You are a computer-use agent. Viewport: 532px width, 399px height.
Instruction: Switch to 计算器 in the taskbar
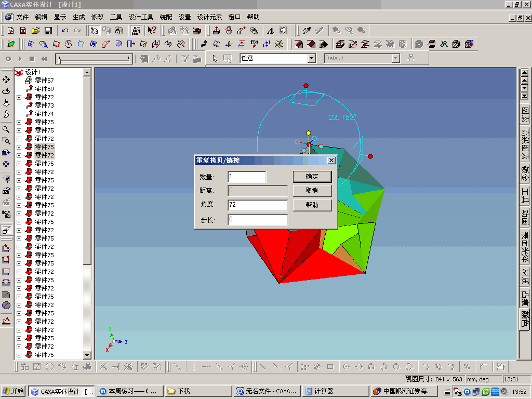(335, 391)
